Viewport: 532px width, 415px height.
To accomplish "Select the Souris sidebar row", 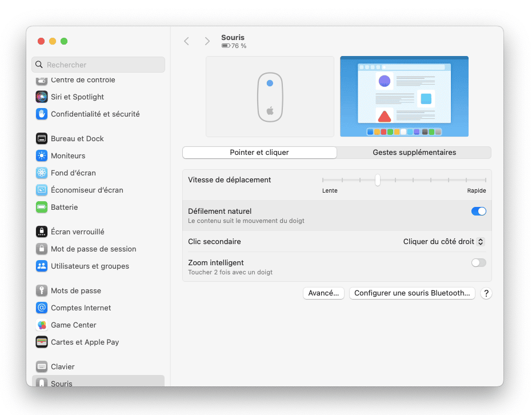I will pyautogui.click(x=98, y=381).
